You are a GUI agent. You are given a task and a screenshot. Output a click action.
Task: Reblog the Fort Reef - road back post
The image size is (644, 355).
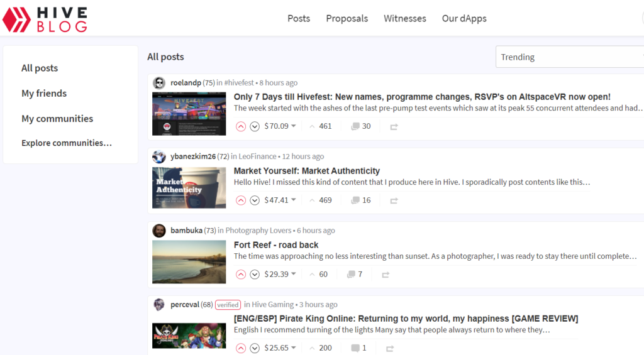(x=386, y=275)
